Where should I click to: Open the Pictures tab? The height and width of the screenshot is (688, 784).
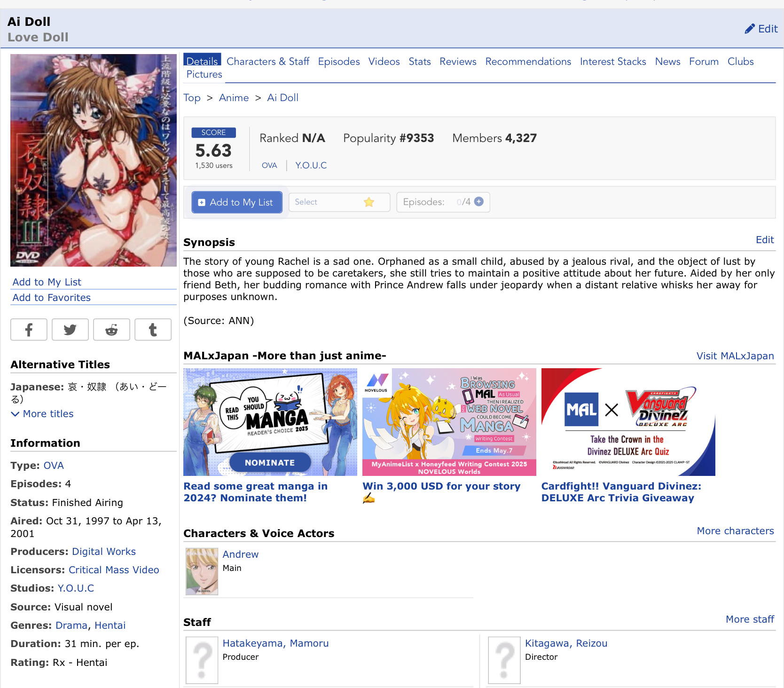204,74
